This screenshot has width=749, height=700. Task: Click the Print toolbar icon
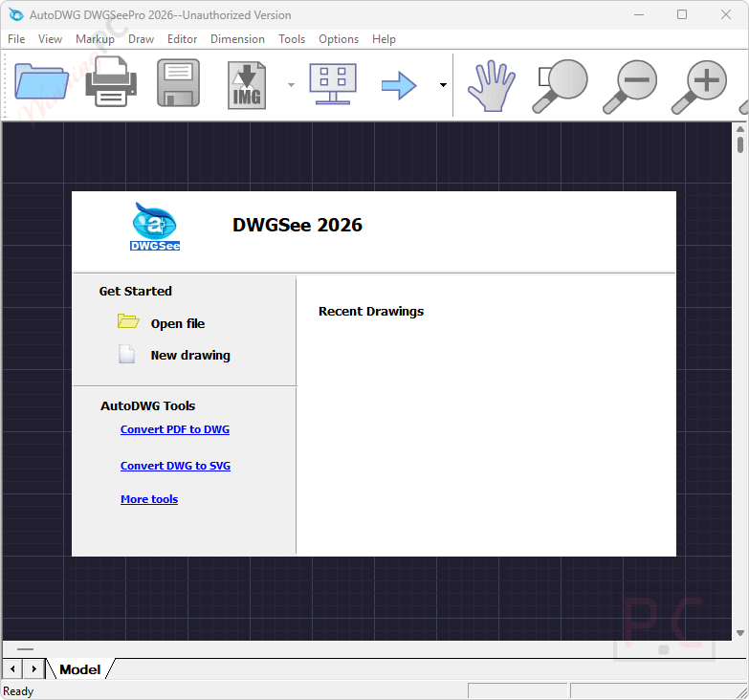tap(111, 81)
